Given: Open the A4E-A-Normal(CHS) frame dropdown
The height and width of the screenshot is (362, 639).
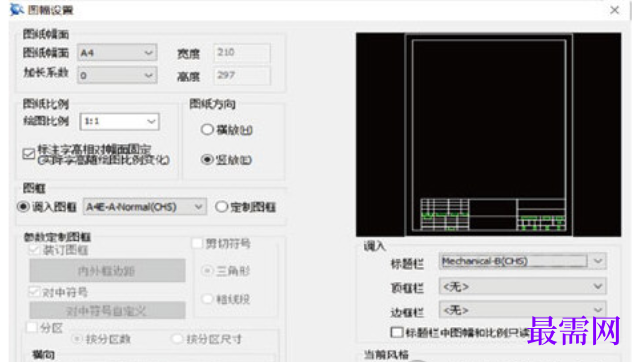Looking at the screenshot, I should click(x=145, y=207).
